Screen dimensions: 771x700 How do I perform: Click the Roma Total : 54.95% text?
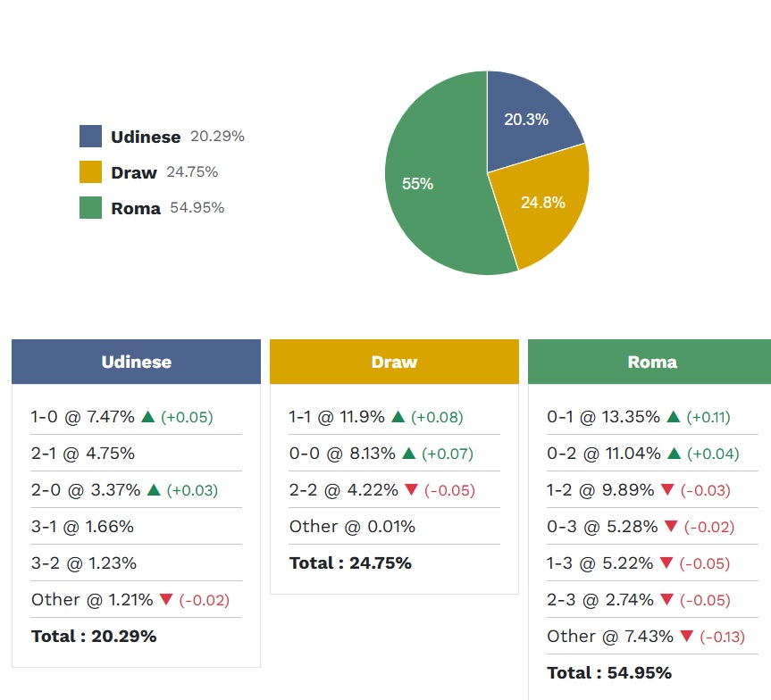point(608,673)
